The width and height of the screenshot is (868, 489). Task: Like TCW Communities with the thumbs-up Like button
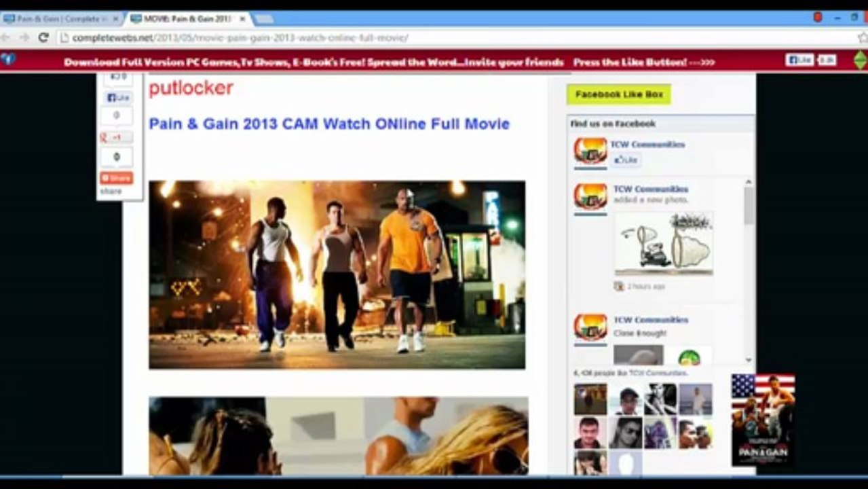pos(625,160)
